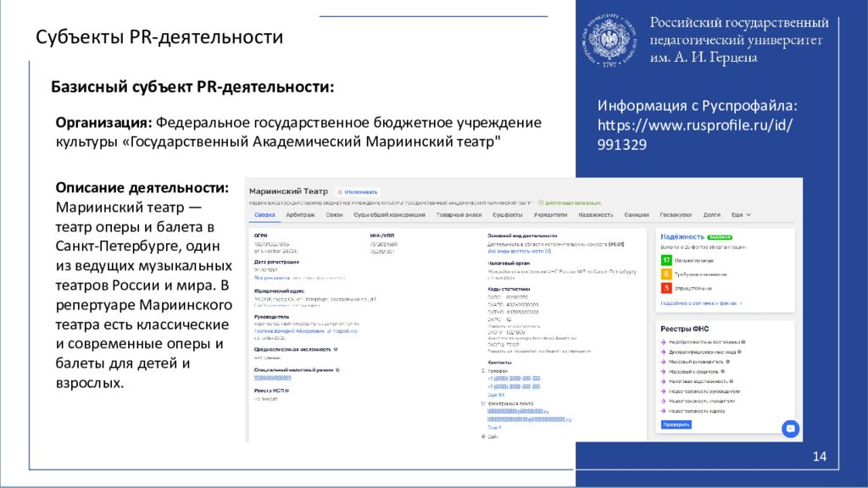Click the chat bubble icon in Rusprofile
Viewport: 868px width, 488px height.
pos(791,428)
